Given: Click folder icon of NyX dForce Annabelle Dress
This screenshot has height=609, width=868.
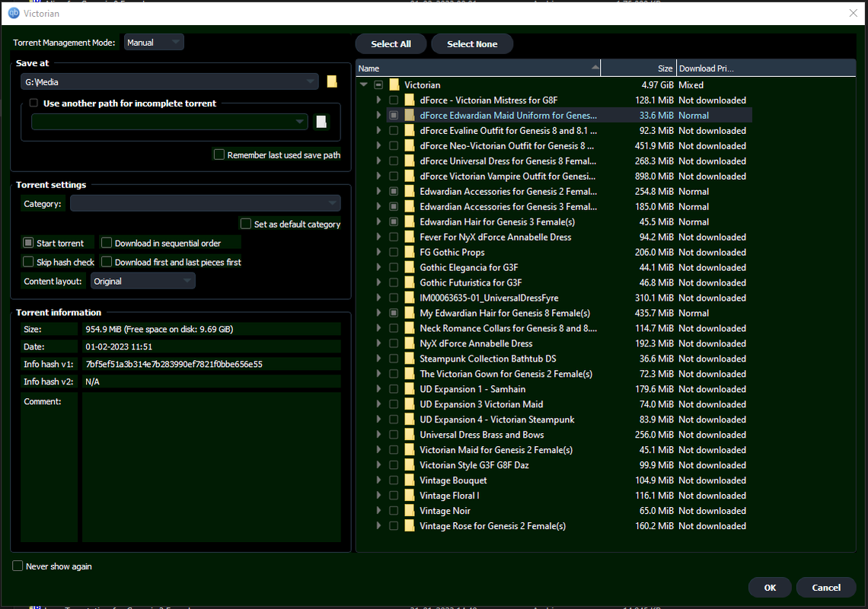Looking at the screenshot, I should point(410,343).
